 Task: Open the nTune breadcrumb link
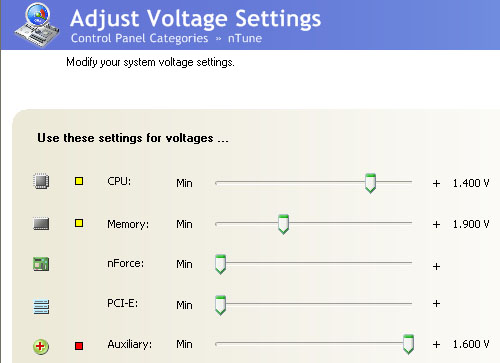(245, 38)
